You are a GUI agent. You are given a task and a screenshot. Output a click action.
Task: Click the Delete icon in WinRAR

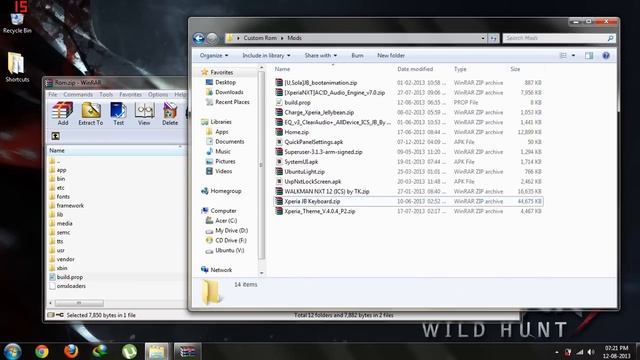pos(170,113)
